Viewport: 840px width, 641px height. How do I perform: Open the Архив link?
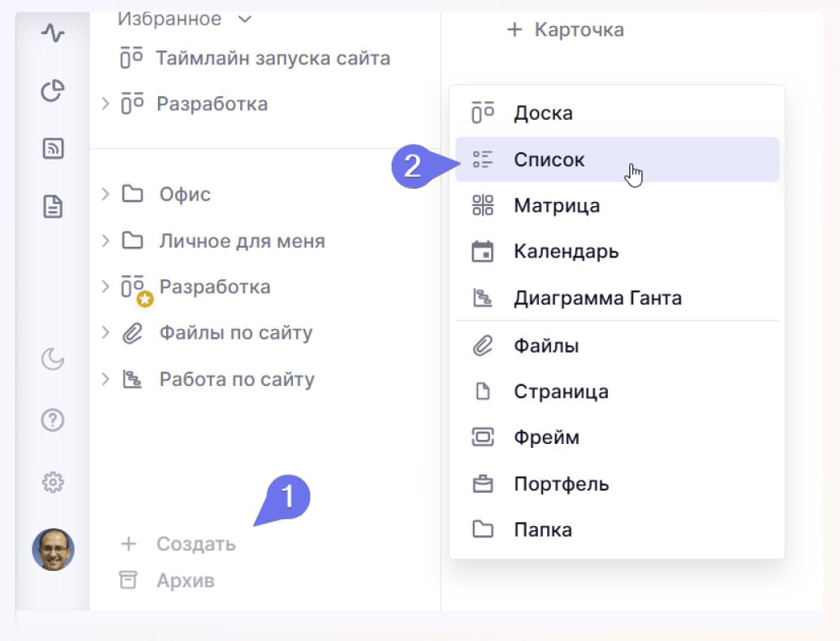click(x=185, y=581)
